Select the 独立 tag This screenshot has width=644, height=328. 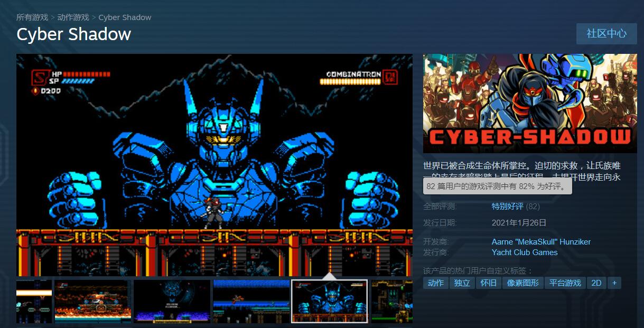(x=462, y=283)
